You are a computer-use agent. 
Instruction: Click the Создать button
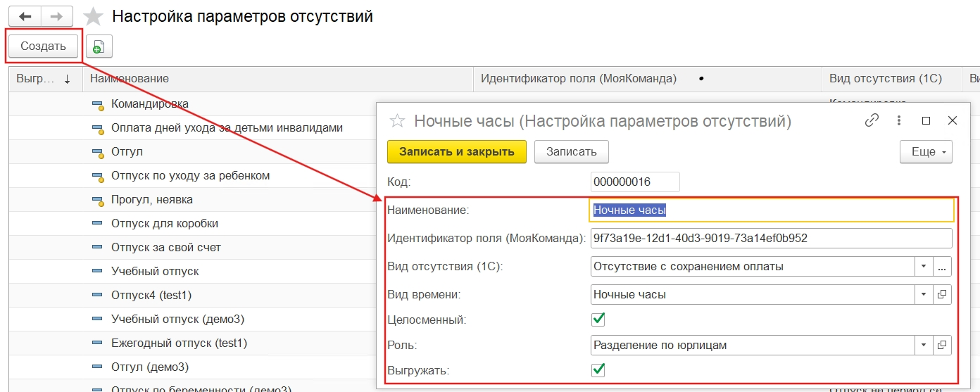click(x=43, y=46)
